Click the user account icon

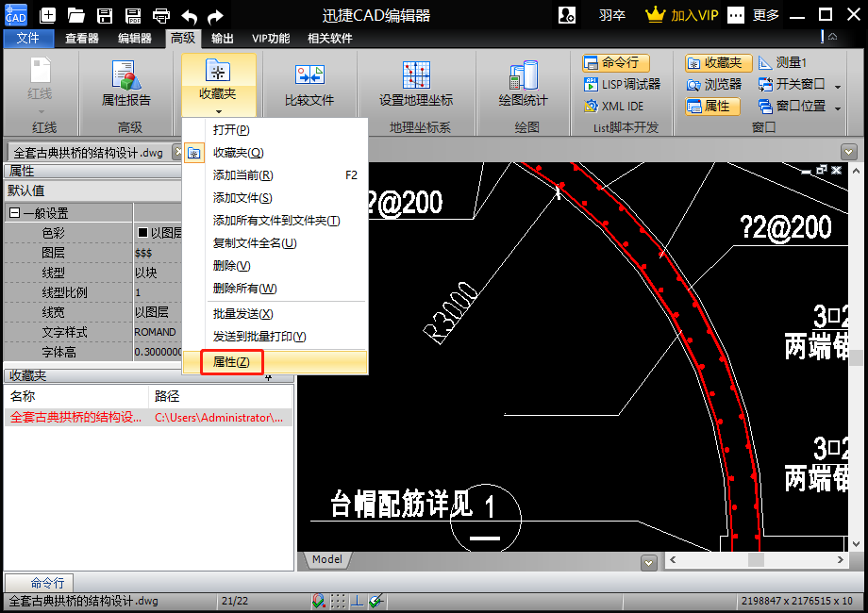(x=567, y=15)
